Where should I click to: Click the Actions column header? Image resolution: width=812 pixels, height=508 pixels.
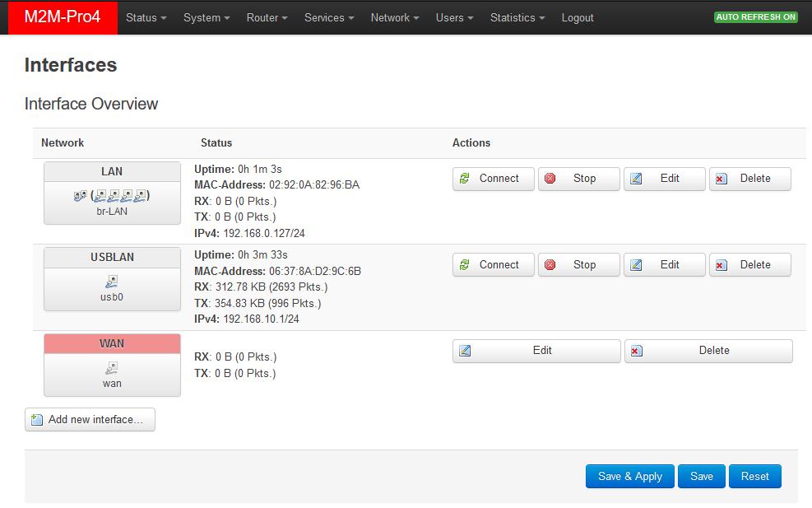(471, 142)
